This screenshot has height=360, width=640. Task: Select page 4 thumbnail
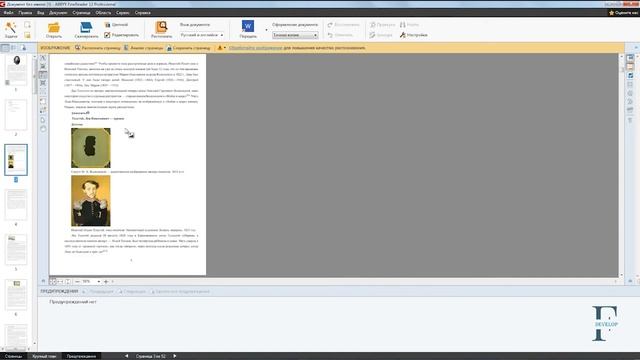pyautogui.click(x=16, y=204)
